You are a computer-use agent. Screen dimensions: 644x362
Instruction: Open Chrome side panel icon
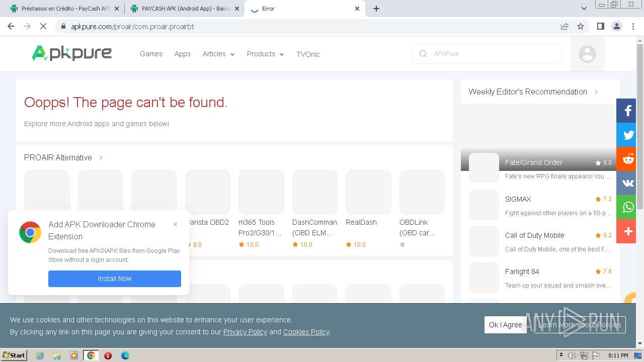(x=600, y=26)
